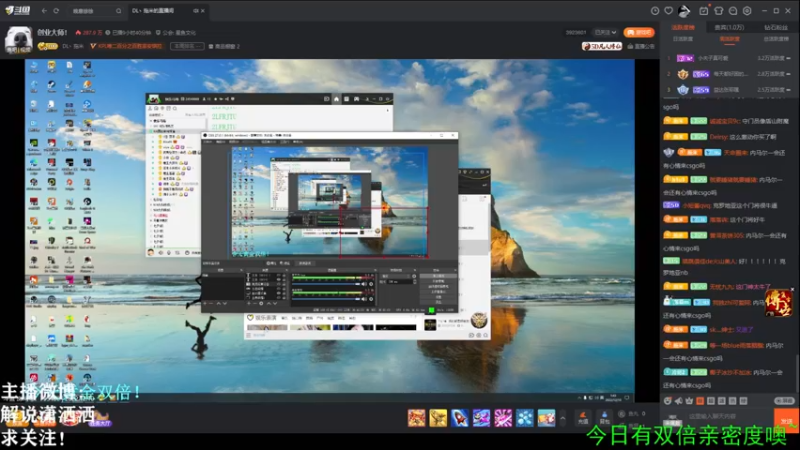This screenshot has height=450, width=800.
Task: Click the rank 3 user row
Action: point(729,90)
